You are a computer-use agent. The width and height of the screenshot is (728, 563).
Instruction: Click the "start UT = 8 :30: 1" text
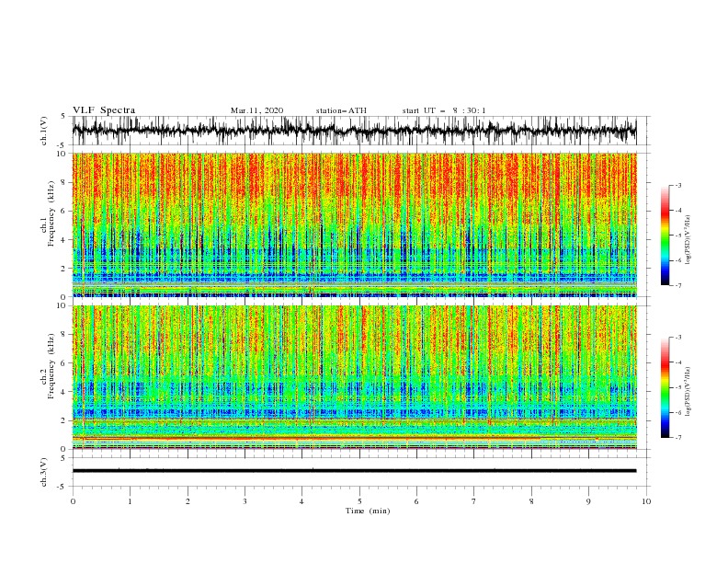click(x=444, y=110)
